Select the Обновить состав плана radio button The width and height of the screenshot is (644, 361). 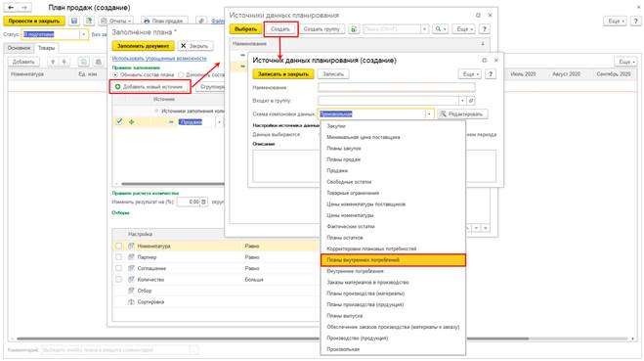pyautogui.click(x=115, y=74)
